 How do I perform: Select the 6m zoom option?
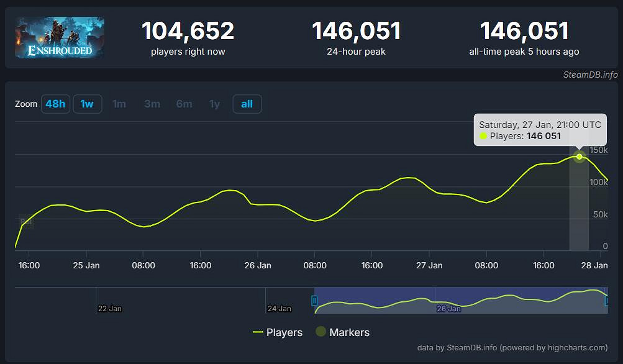(184, 104)
